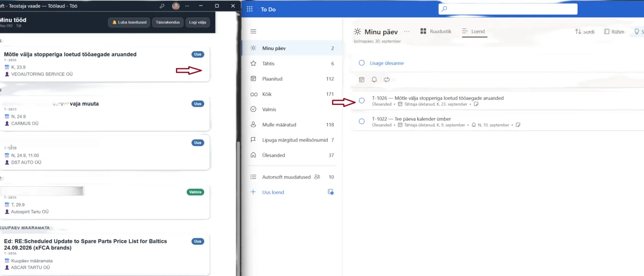644x276 pixels.
Task: Click the plus icon next to Uus loend
Action: [x=253, y=192]
